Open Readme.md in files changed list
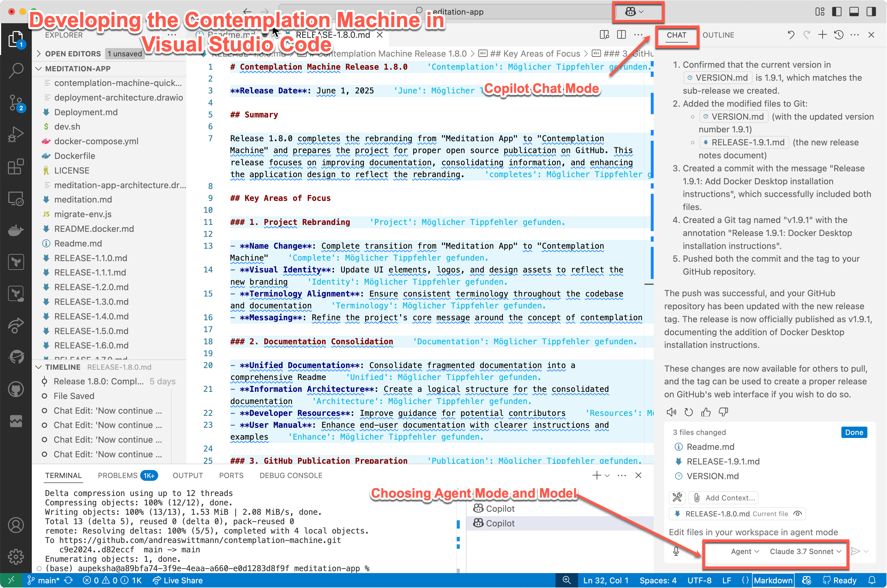This screenshot has width=887, height=588. pyautogui.click(x=710, y=447)
